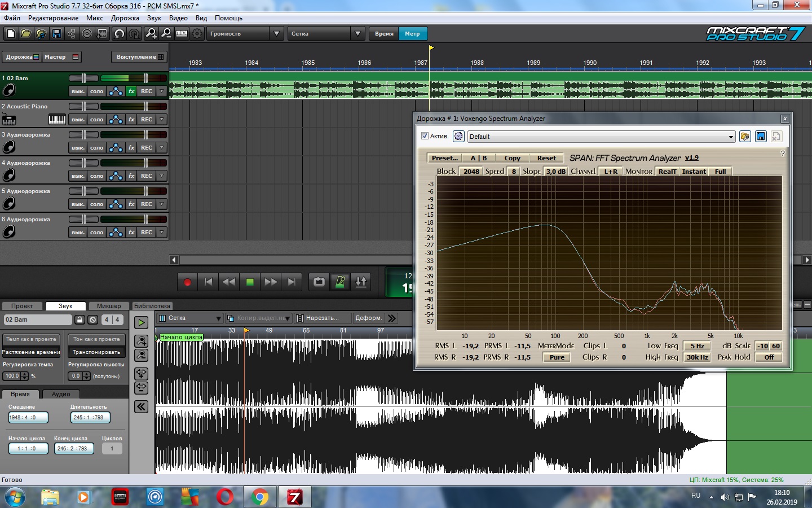Save the preset with the Spectrum Analyzer disk icon

tap(761, 136)
